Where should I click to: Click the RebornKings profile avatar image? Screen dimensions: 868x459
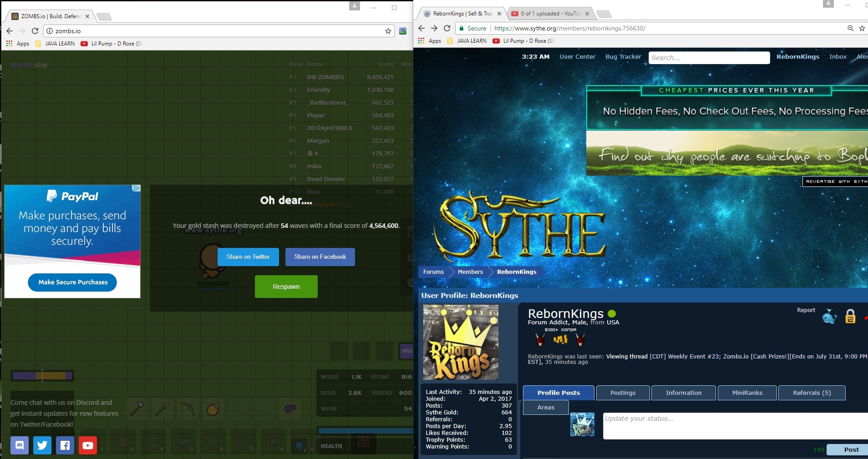coord(461,342)
